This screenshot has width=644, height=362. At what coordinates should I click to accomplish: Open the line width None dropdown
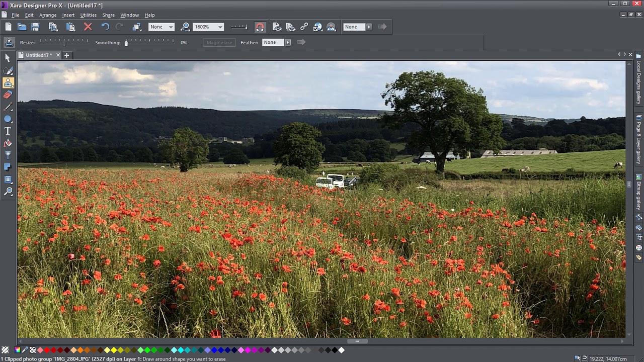point(162,27)
